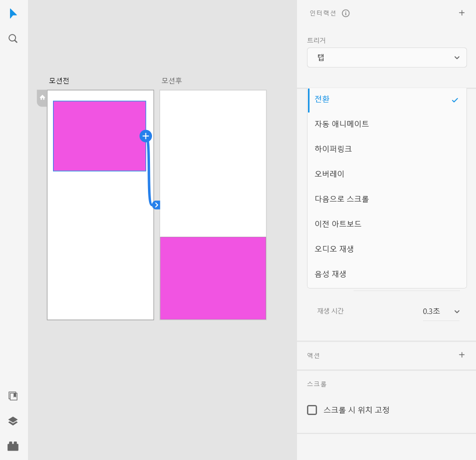Screen dimensions: 476x460
Task: Enable 스크롤 시 위치 고정 checkbox
Action: pyautogui.click(x=312, y=410)
